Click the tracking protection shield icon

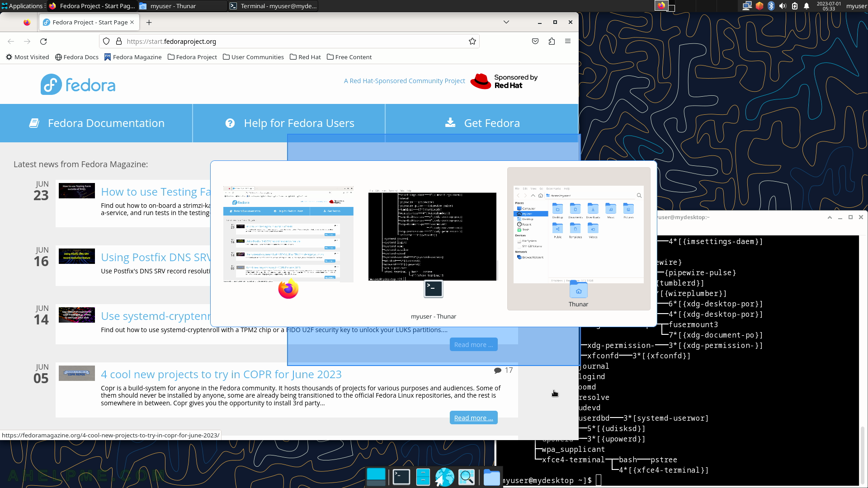106,41
